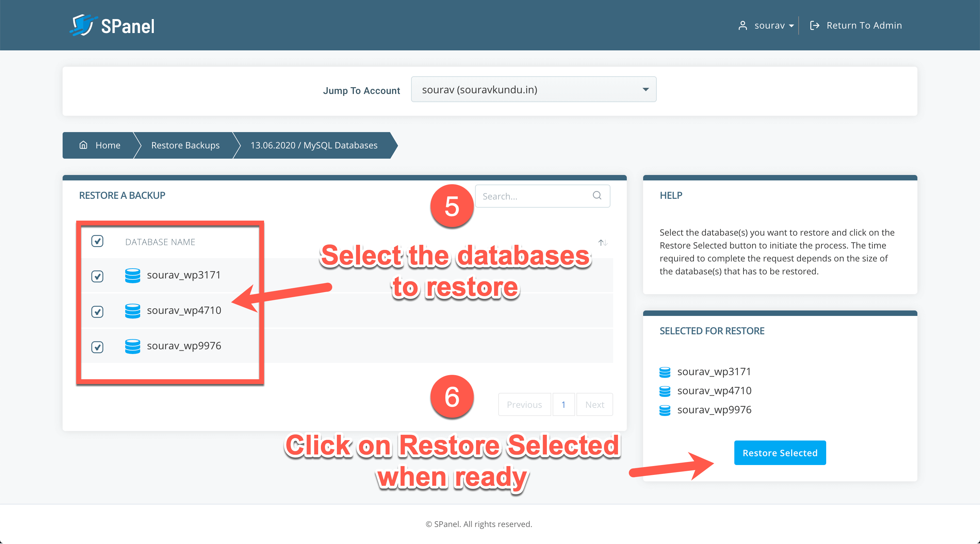The height and width of the screenshot is (544, 980).
Task: Click the sourav_wp4710 database icon
Action: click(x=133, y=310)
